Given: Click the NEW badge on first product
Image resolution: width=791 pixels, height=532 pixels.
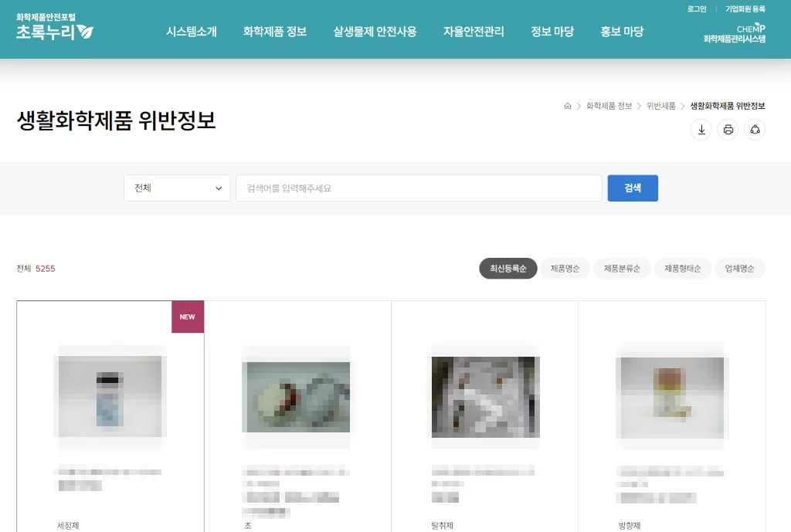Looking at the screenshot, I should (x=188, y=317).
